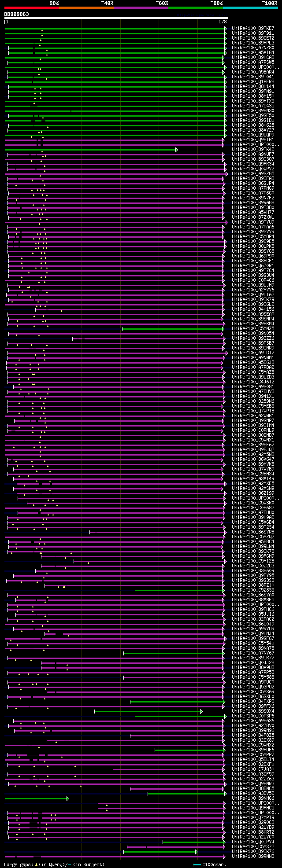Screen dimensions: 282x868
Task: Select the label UniRef100_Q6K647
Action: point(253,459)
